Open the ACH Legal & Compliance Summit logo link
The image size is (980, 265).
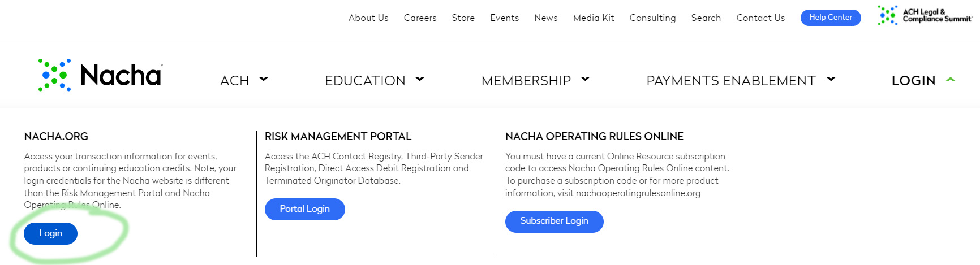(925, 15)
